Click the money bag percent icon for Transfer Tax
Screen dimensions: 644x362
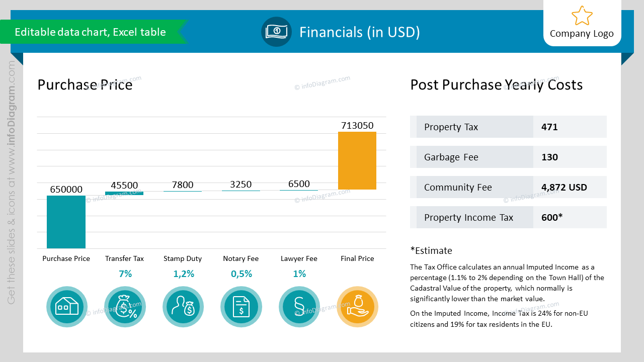(125, 307)
